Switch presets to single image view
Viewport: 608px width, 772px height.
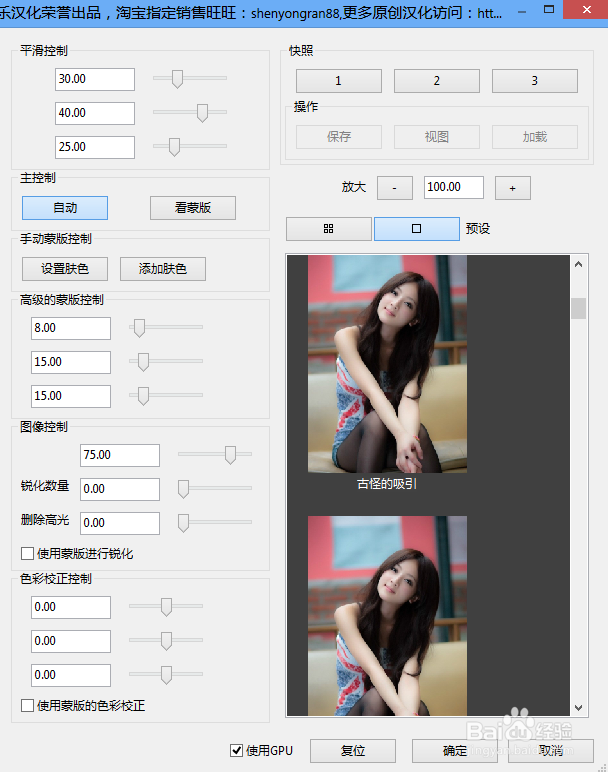coord(416,229)
